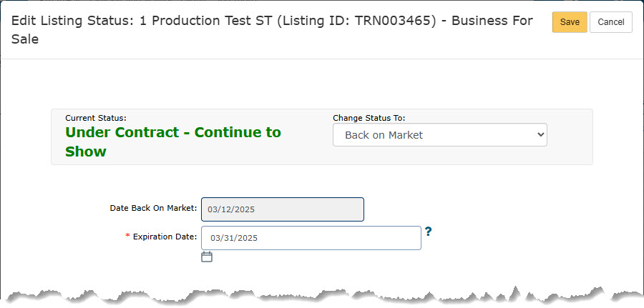
Task: Click the 03/12/2025 date value
Action: (x=231, y=210)
